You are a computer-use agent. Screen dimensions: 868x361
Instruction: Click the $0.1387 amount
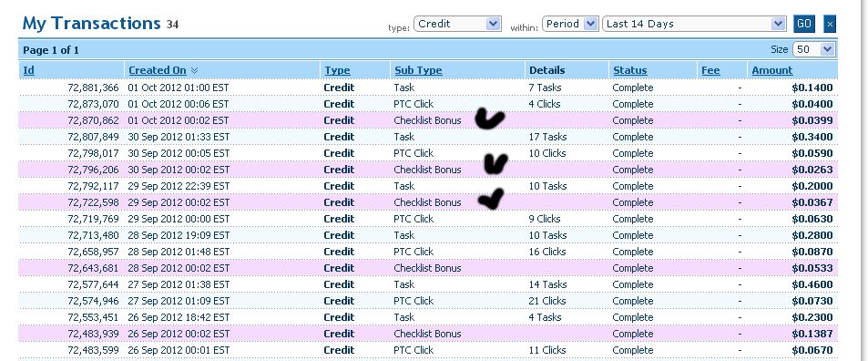pos(812,334)
